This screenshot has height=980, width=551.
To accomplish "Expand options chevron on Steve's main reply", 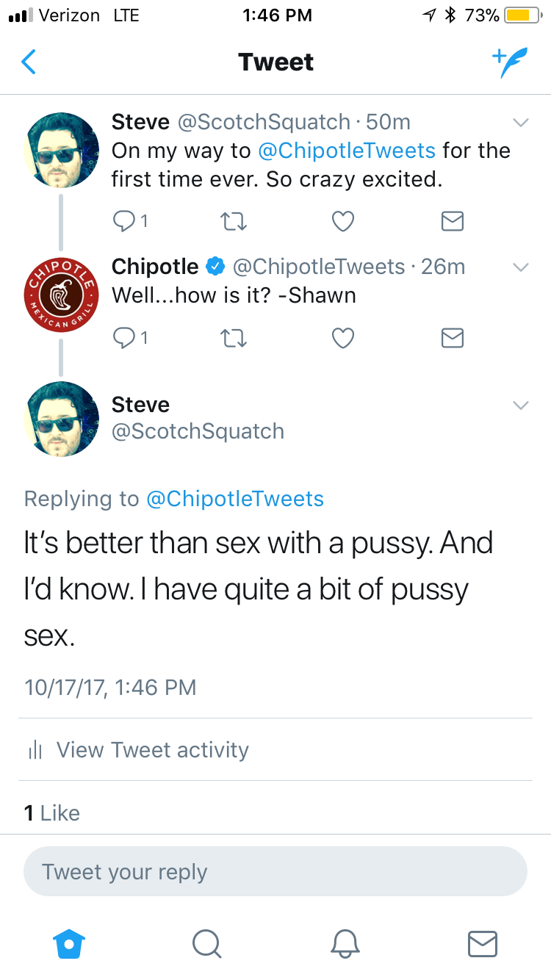I will coord(520,406).
